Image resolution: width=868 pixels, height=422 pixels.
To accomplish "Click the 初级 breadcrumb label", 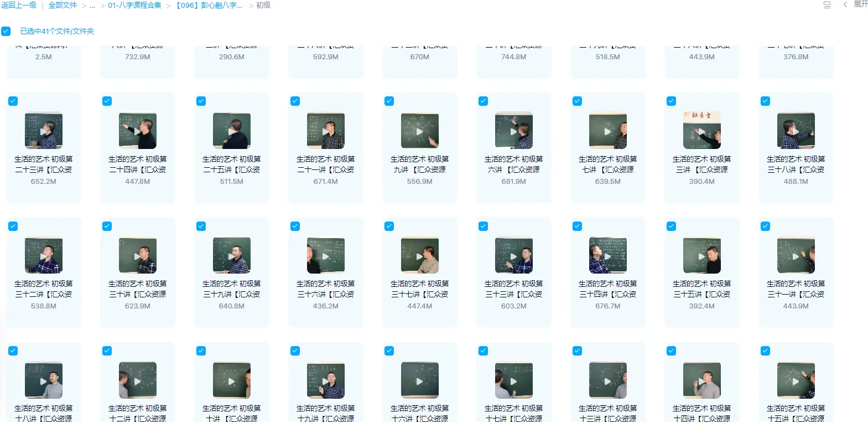I will pyautogui.click(x=263, y=5).
